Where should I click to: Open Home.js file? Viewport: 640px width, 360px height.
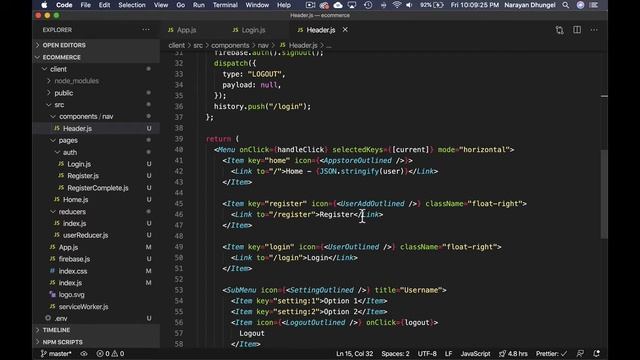tap(96, 200)
